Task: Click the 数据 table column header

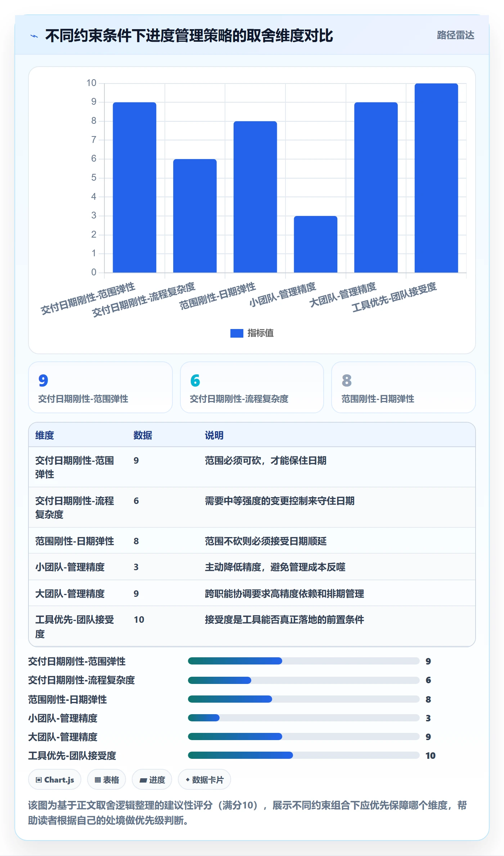Action: (x=143, y=435)
